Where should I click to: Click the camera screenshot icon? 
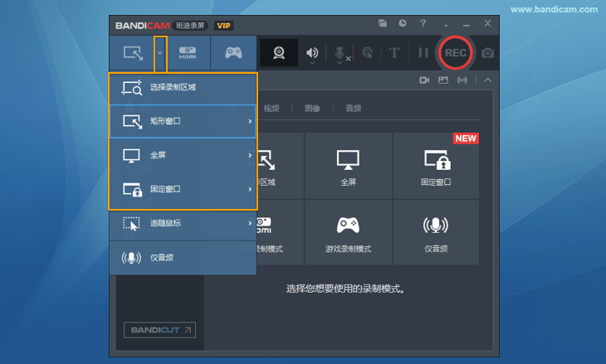(x=488, y=53)
